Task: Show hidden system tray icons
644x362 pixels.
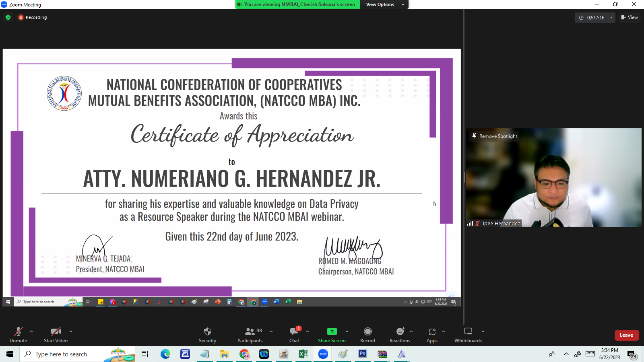Action: 566,354
